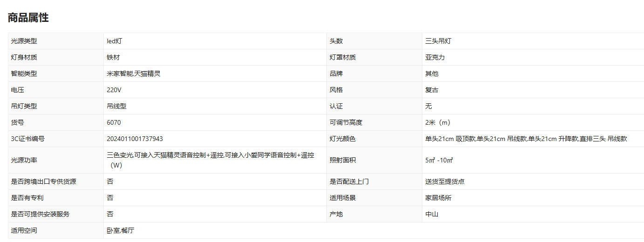Select the 三头吊灯 value

438,41
